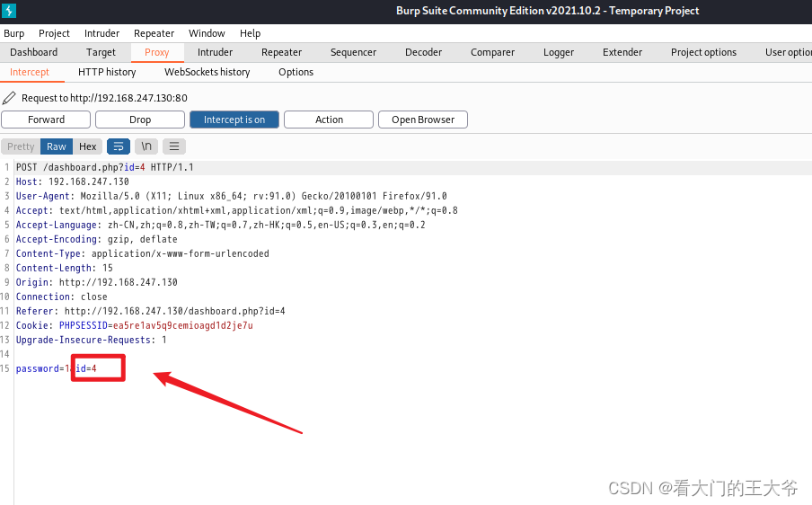
Task: Toggle show non-printable characters \n icon
Action: click(146, 146)
